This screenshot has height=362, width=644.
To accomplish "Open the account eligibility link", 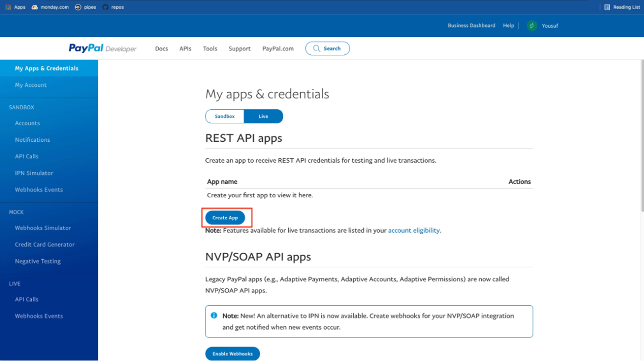I will (414, 231).
